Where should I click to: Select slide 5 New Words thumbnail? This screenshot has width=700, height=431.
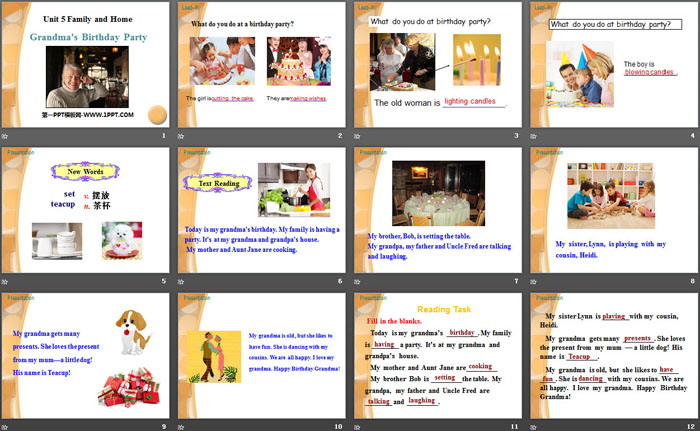coord(85,210)
